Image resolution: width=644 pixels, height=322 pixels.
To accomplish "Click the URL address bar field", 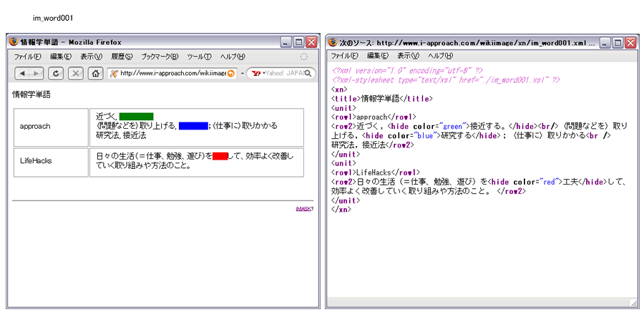I will (x=172, y=73).
